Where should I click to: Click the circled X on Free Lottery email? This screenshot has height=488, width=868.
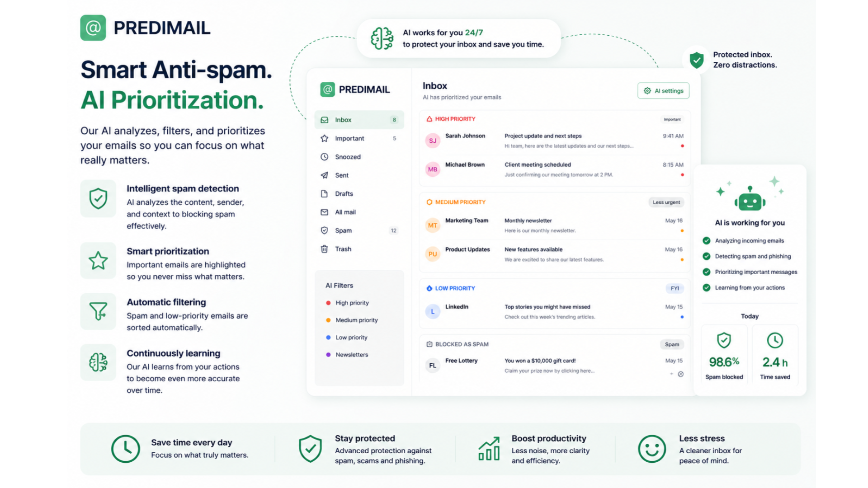pos(680,374)
